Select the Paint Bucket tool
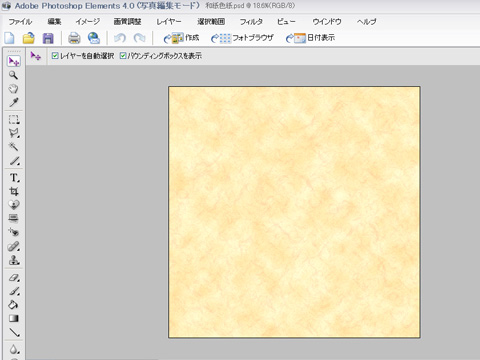Screen dimensions: 480x360 pos(14,305)
